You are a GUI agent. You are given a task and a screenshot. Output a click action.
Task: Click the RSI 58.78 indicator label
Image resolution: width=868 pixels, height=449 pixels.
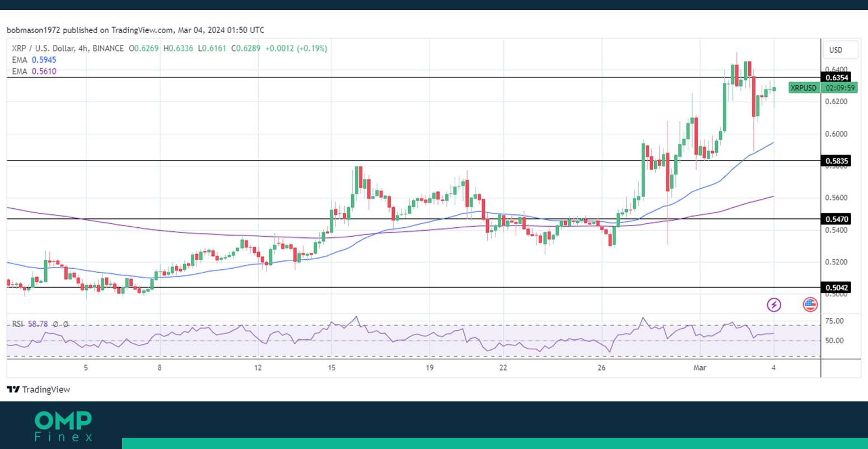coord(30,324)
